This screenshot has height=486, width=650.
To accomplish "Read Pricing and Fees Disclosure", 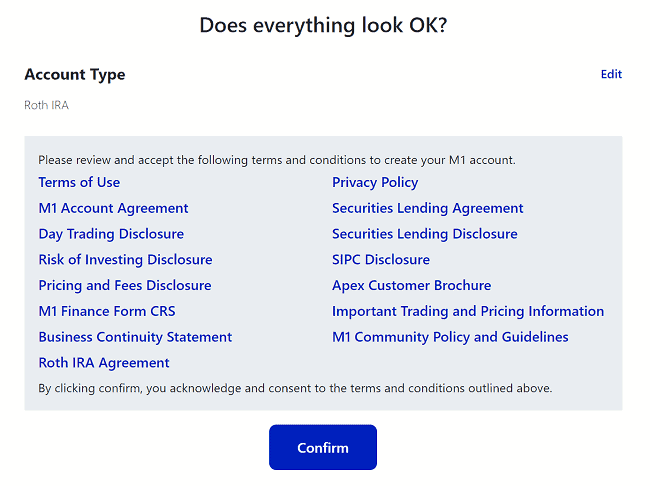I will coord(125,286).
